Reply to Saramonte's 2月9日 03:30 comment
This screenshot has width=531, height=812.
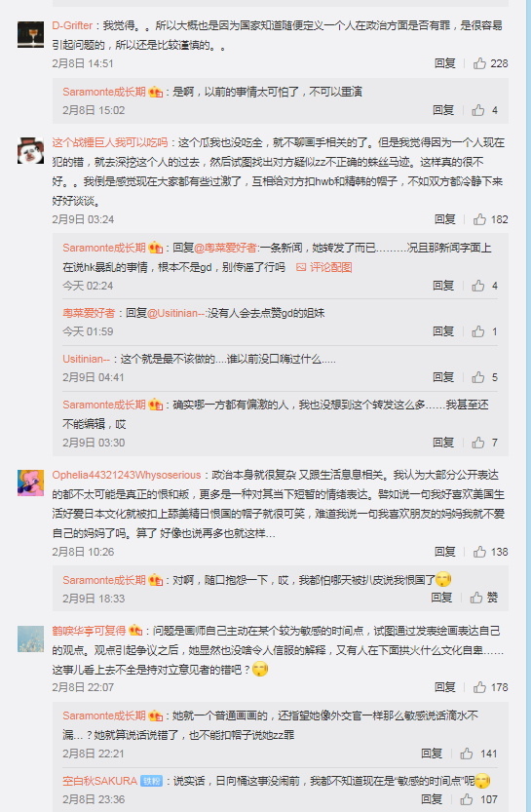tap(443, 443)
